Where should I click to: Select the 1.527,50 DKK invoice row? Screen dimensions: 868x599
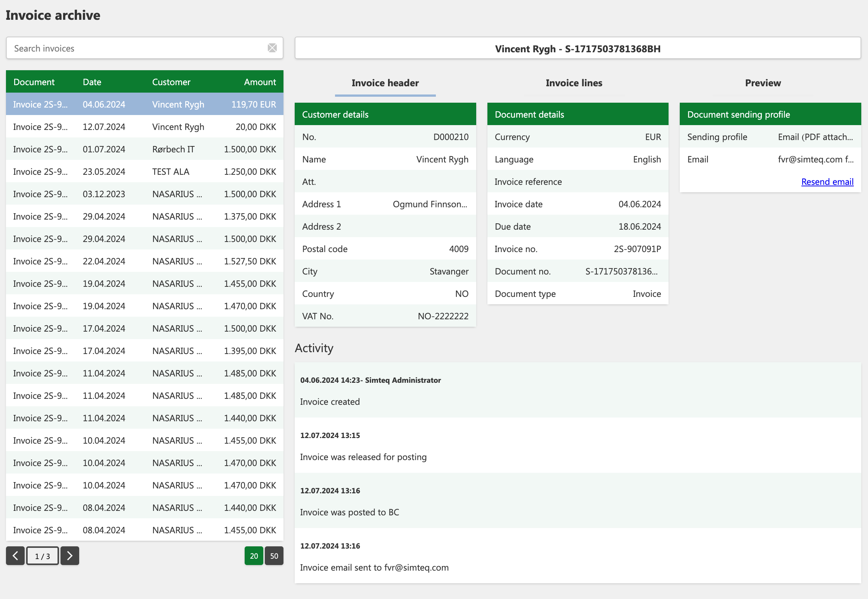(145, 261)
